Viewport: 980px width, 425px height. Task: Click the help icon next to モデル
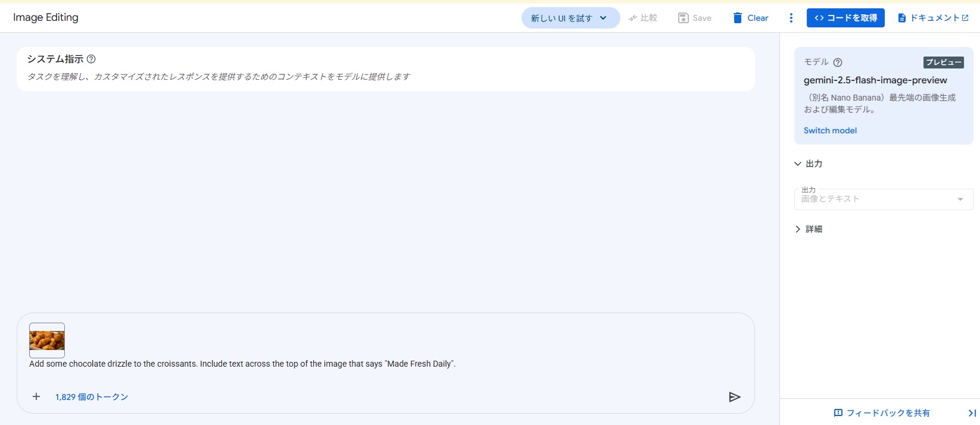(838, 62)
